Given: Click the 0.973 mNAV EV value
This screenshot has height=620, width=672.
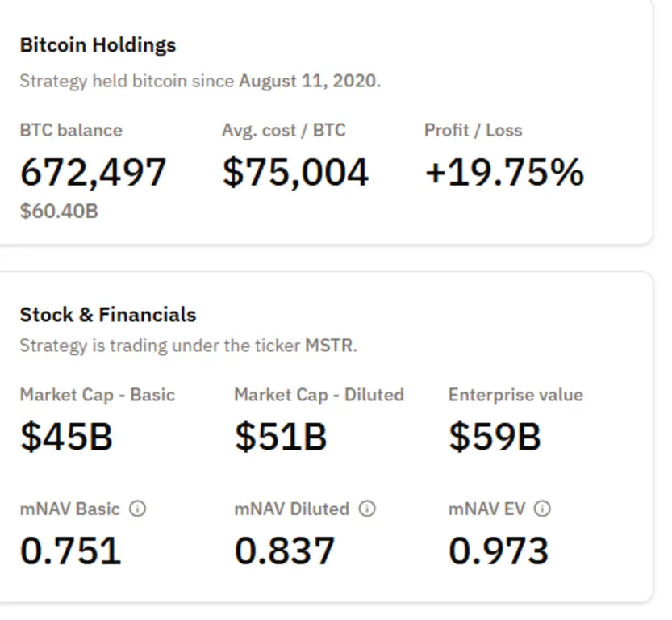Looking at the screenshot, I should (x=499, y=551).
